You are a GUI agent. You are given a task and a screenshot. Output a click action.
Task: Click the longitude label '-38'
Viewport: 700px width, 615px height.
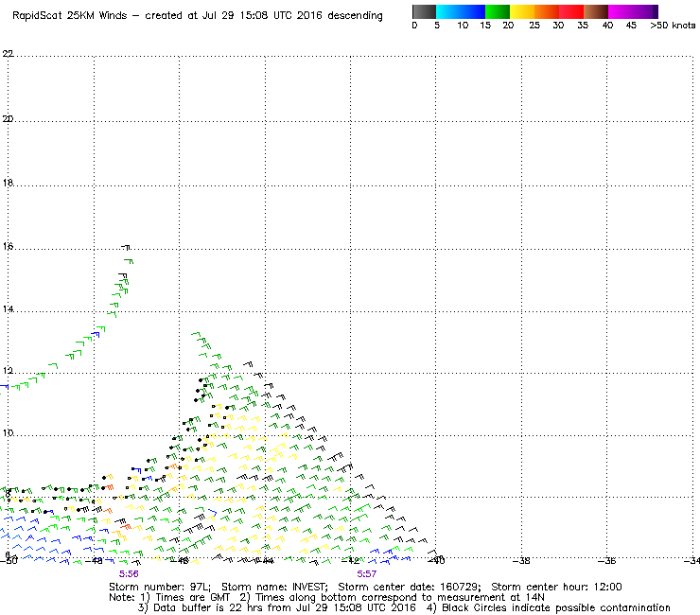[520, 560]
